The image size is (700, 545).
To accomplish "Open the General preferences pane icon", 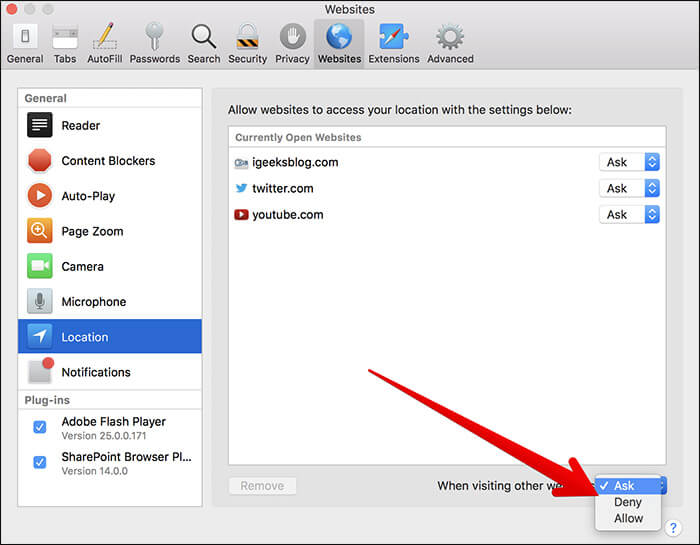I will click(x=25, y=36).
